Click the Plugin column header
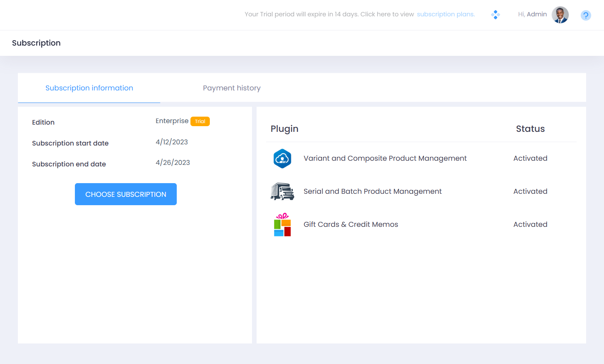 click(x=284, y=129)
